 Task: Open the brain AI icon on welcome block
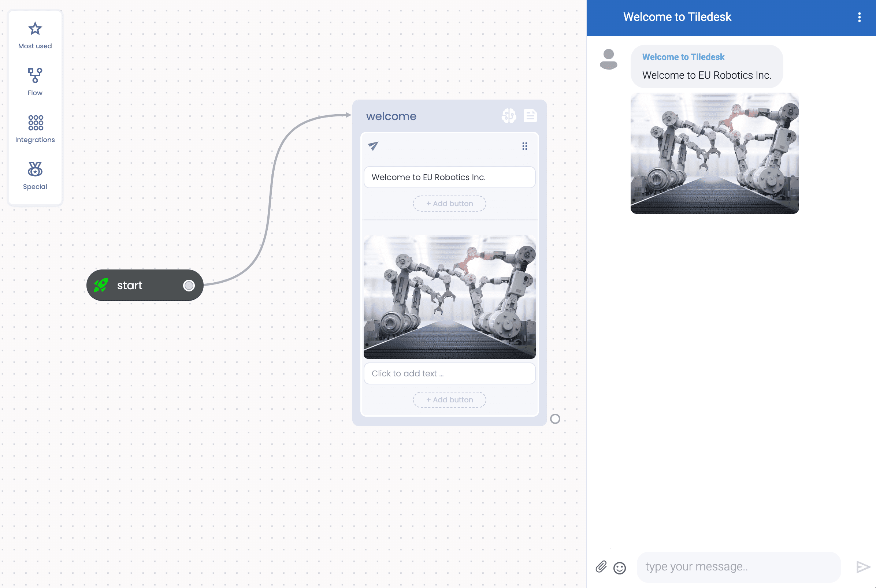(x=509, y=116)
